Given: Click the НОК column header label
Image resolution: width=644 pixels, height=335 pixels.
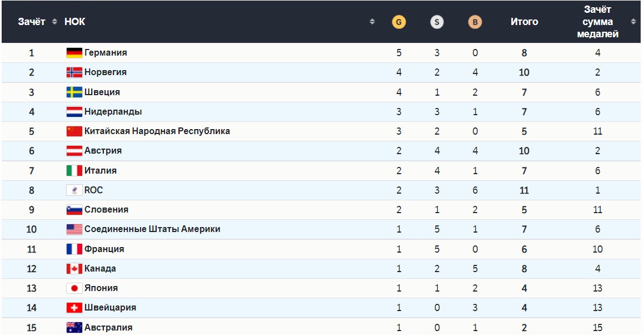Looking at the screenshot, I should tap(75, 22).
